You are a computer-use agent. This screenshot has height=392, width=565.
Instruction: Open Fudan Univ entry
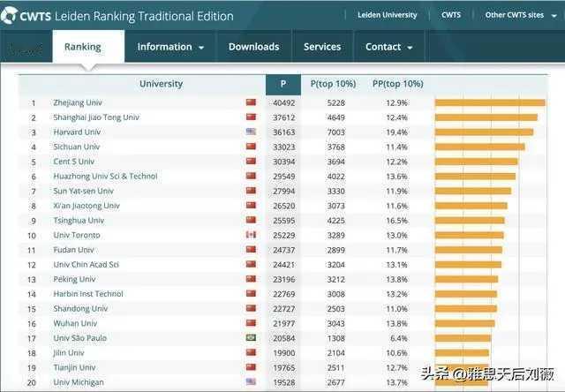[73, 250]
